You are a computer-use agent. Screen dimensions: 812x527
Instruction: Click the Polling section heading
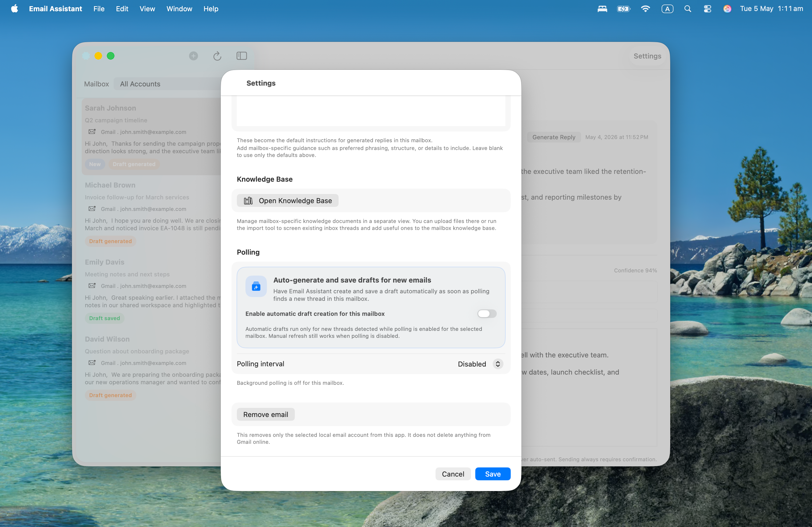pyautogui.click(x=248, y=252)
